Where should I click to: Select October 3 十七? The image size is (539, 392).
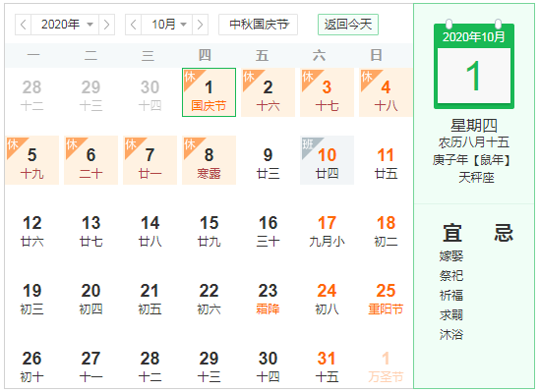pos(327,92)
